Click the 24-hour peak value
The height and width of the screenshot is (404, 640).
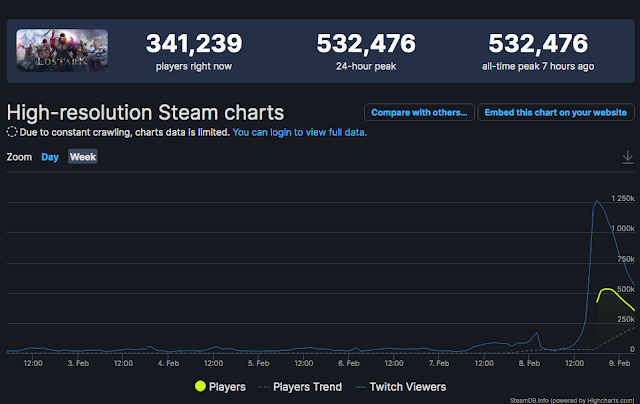[x=366, y=45]
